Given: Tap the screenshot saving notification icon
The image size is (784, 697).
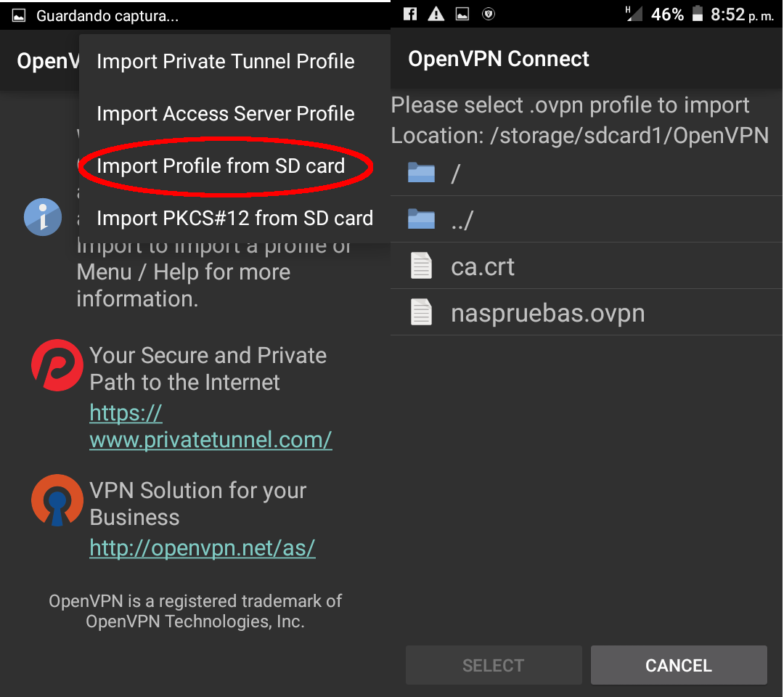Looking at the screenshot, I should pos(19,15).
